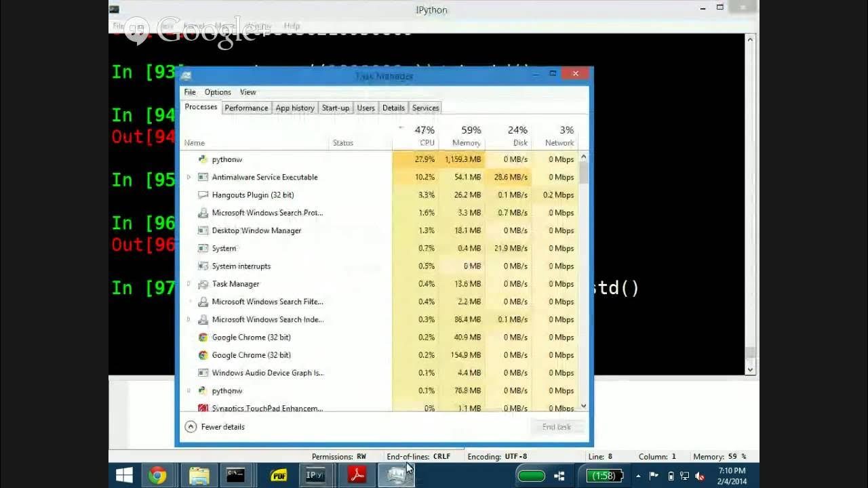Expand the Microsoft Windows Search Inde... row
Image resolution: width=868 pixels, height=488 pixels.
pos(189,319)
